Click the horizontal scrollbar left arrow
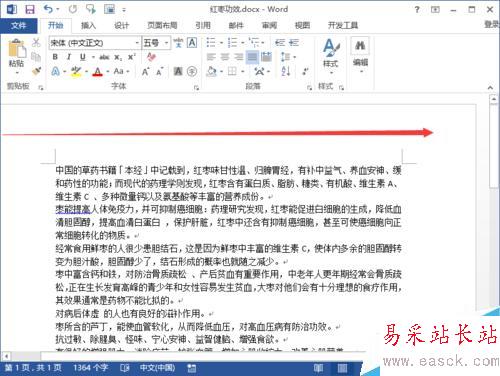This screenshot has width=500, height=376. pos(6,356)
